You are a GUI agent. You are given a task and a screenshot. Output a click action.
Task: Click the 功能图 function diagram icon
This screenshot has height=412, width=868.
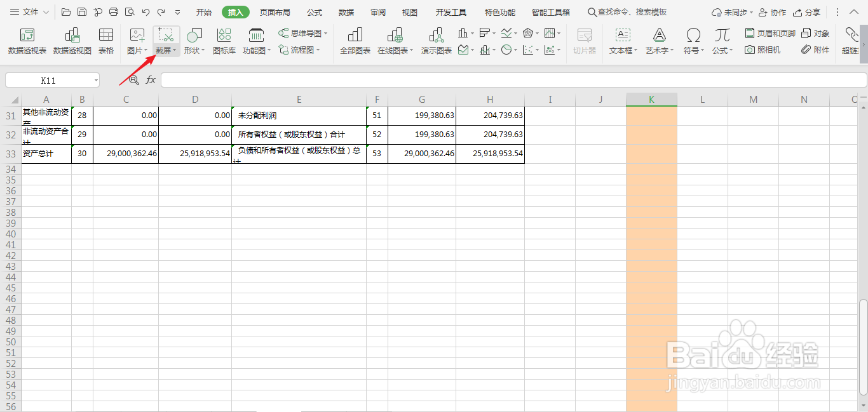tap(256, 36)
